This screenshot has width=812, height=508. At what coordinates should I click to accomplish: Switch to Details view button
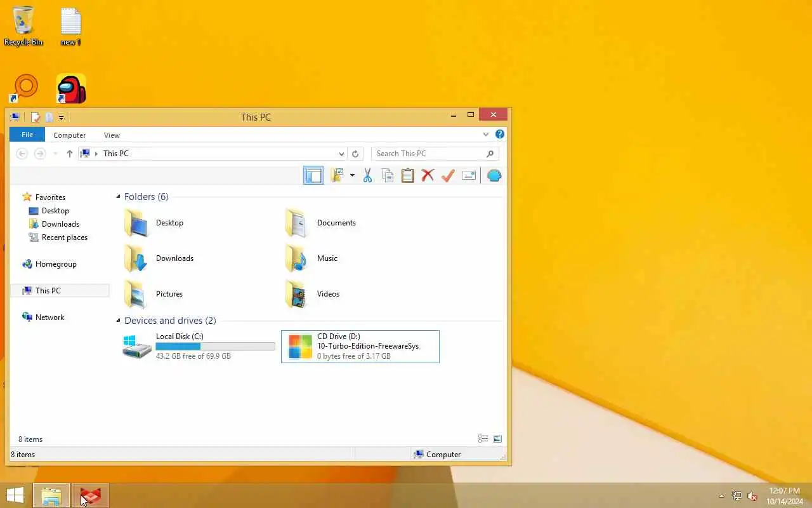(483, 439)
